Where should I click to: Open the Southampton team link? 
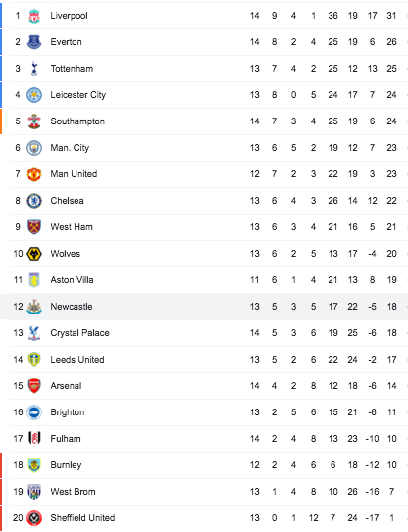coord(77,121)
